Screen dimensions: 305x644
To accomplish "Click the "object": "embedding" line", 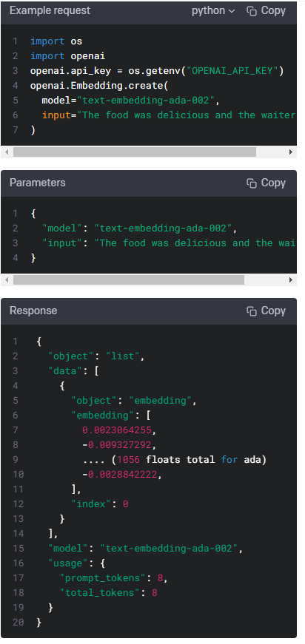I will point(134,401).
